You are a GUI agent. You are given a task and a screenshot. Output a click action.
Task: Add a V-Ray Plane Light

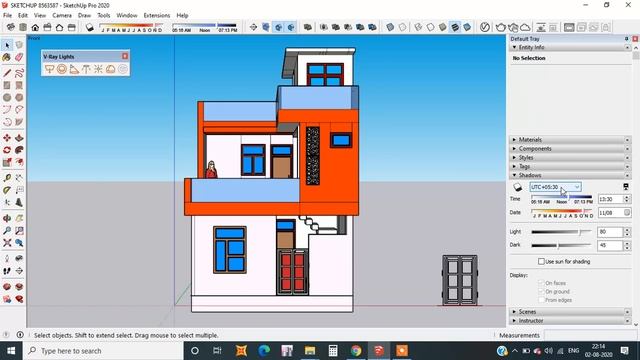coord(49,69)
